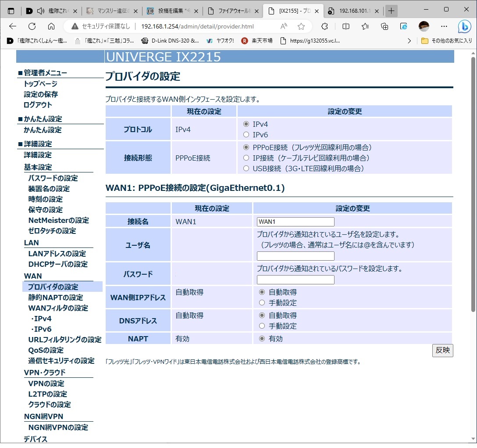Viewport: 477px width, 448px height.
Task: Open プロバイダの設定 in the sidebar
Action: 53,287
